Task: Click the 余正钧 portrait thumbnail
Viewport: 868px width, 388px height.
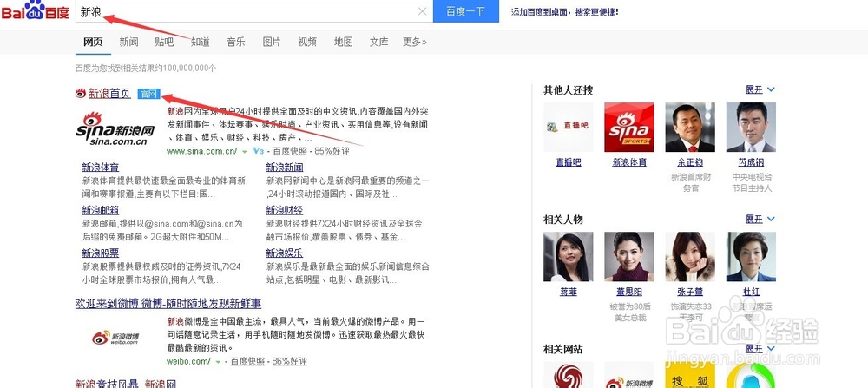Action: [690, 128]
